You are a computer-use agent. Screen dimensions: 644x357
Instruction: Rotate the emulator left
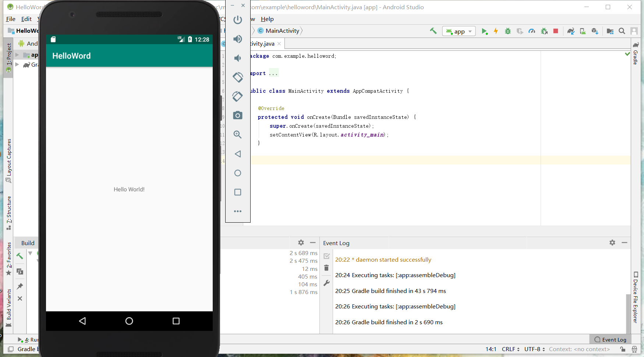[238, 77]
